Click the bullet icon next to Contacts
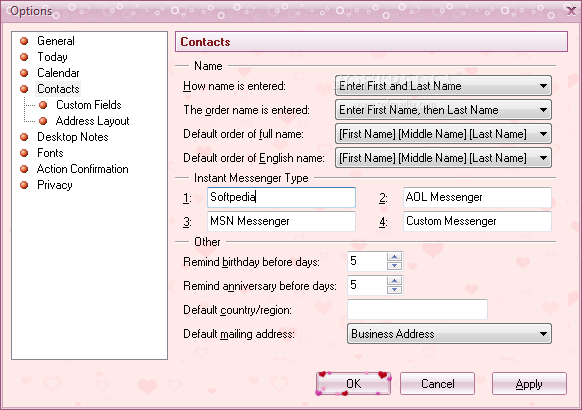Image resolution: width=582 pixels, height=410 pixels. 24,89
